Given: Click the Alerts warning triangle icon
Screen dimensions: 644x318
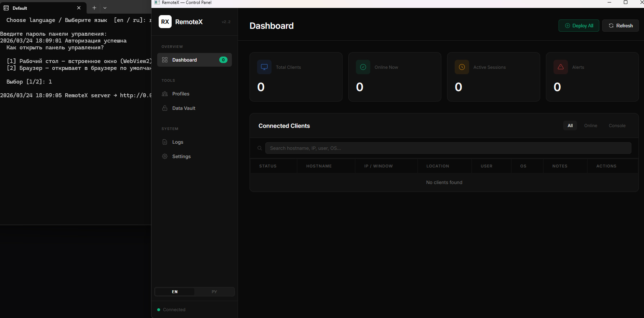Looking at the screenshot, I should click(561, 67).
